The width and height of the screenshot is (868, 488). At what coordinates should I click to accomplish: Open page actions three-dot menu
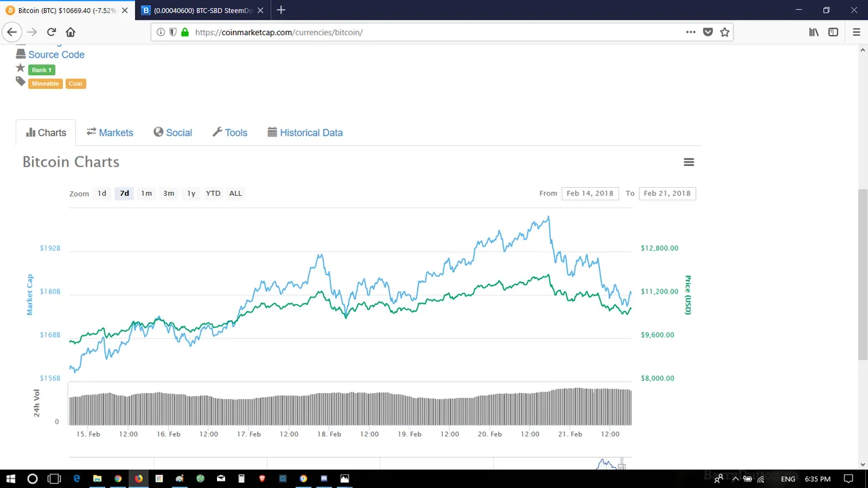tap(690, 32)
